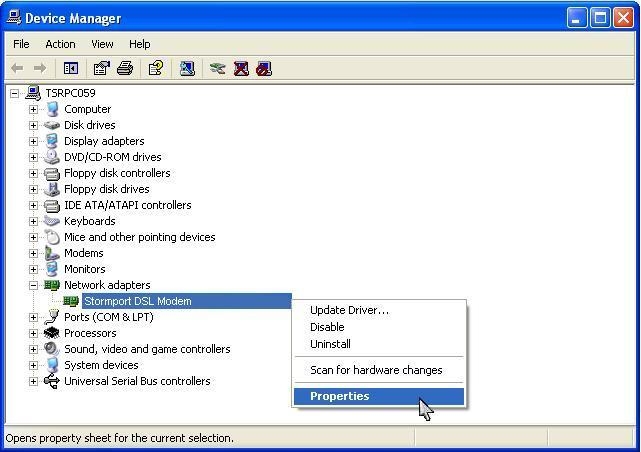Expand the Monitors node

[33, 269]
